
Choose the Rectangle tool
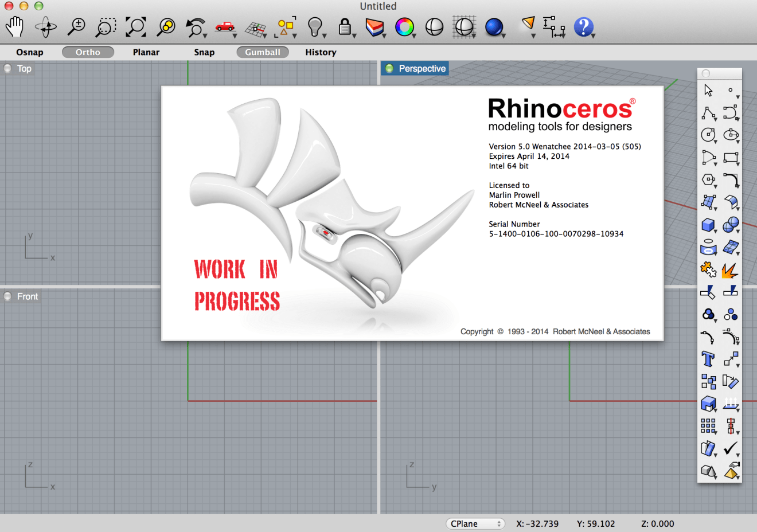(731, 158)
